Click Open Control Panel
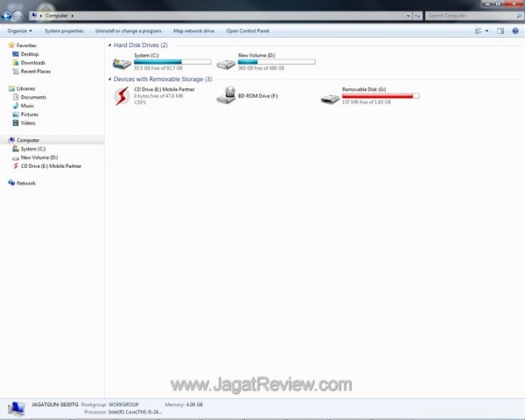 point(246,31)
